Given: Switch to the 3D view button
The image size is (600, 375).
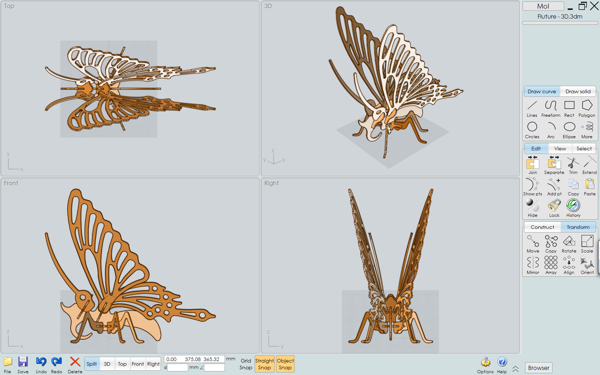Looking at the screenshot, I should coord(107,364).
